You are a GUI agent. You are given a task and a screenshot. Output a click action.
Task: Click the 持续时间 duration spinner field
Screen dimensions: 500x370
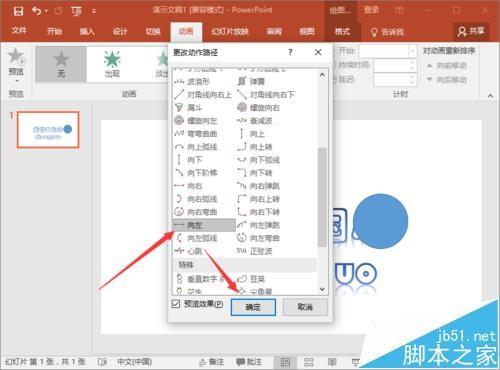(x=395, y=65)
